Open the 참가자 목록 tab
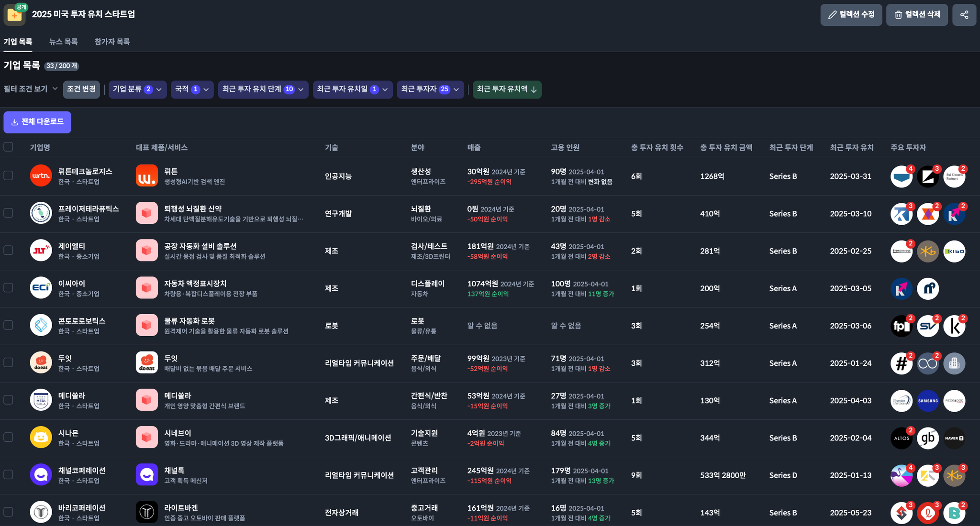This screenshot has width=980, height=526. click(x=112, y=42)
